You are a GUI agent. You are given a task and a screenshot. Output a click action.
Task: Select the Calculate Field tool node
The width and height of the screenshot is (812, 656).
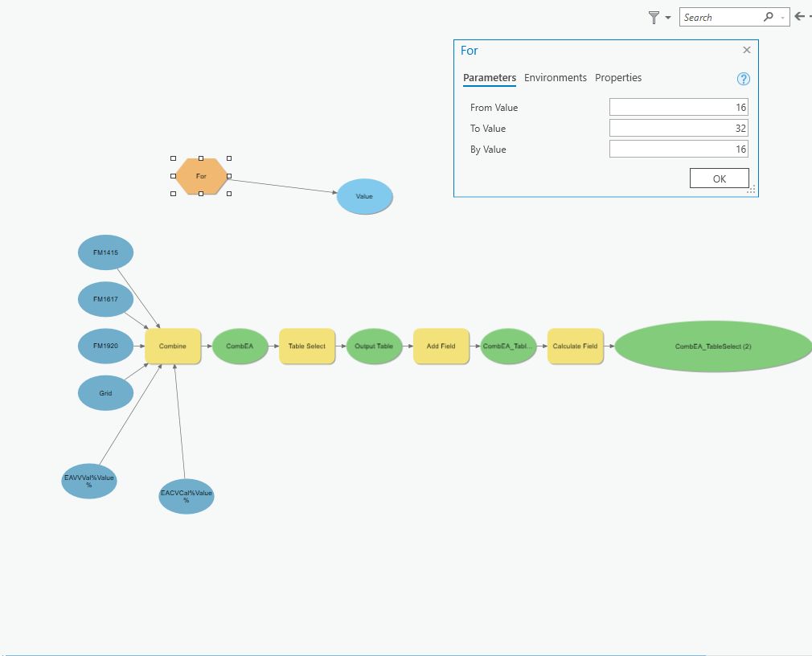click(x=576, y=346)
